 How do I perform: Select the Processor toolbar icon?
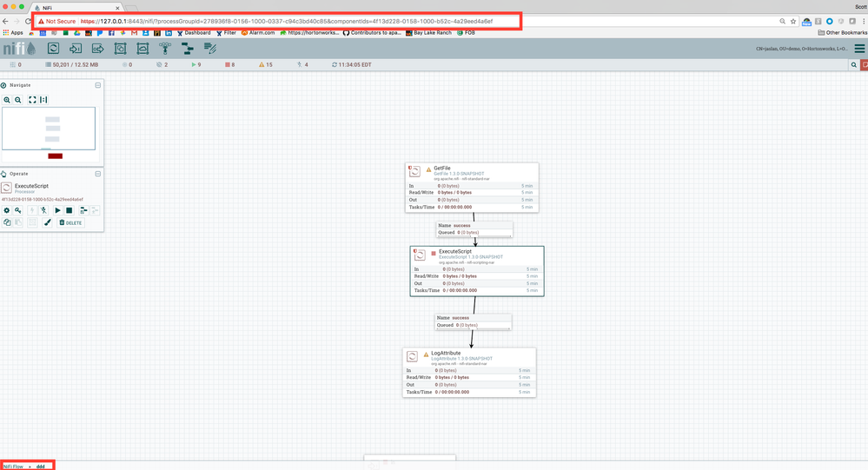53,49
